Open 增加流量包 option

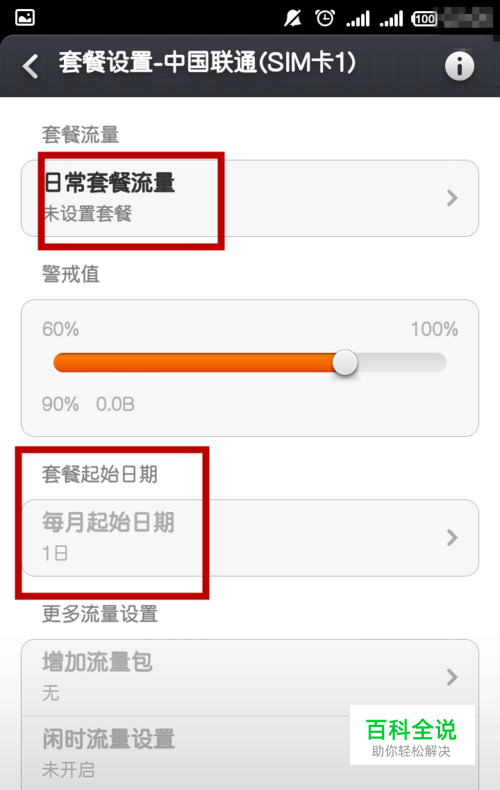(250, 677)
